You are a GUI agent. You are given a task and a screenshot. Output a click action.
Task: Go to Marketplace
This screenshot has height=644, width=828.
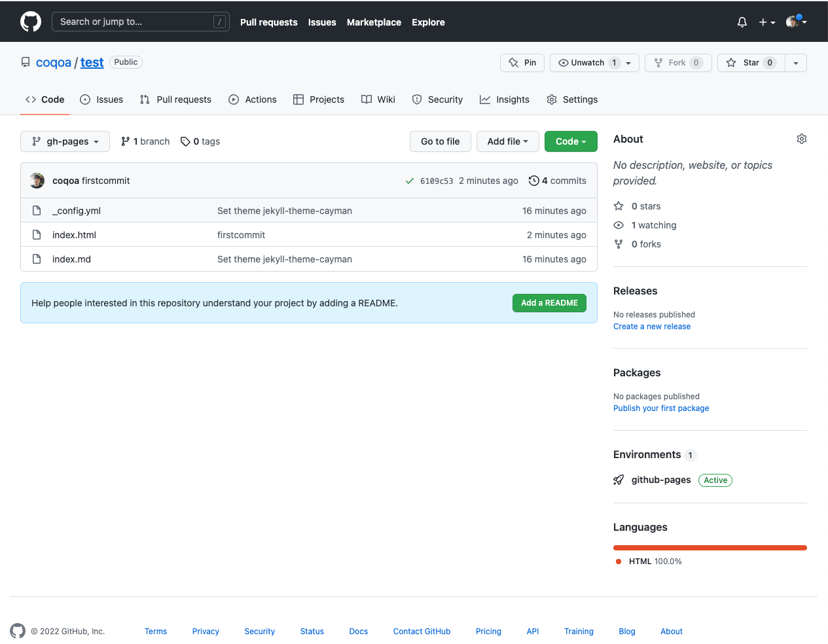374,22
